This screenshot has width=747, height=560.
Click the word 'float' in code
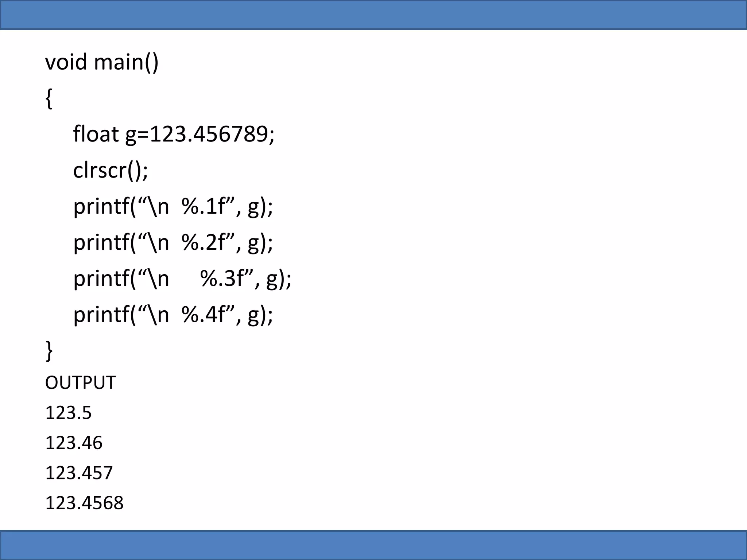click(x=96, y=133)
